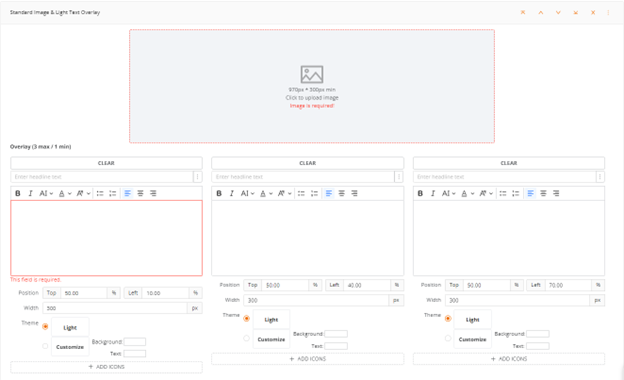Align text right in second overlay editor
The height and width of the screenshot is (380, 624).
pos(355,193)
